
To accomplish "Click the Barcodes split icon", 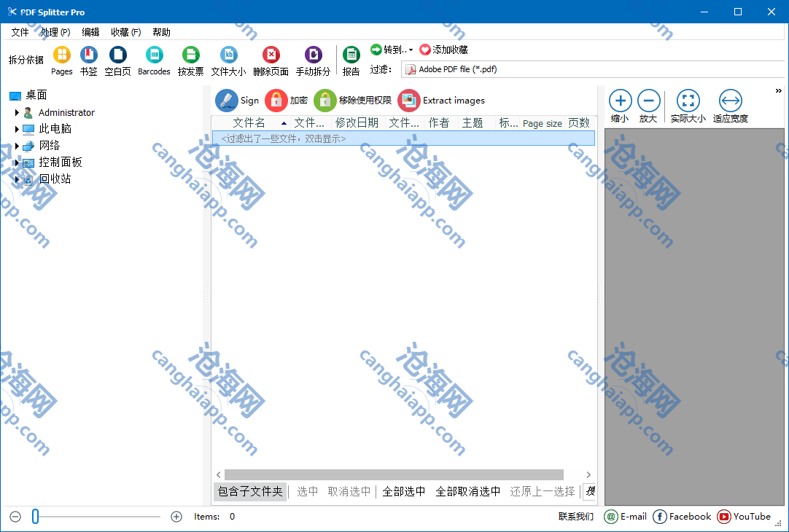I will coord(154,55).
